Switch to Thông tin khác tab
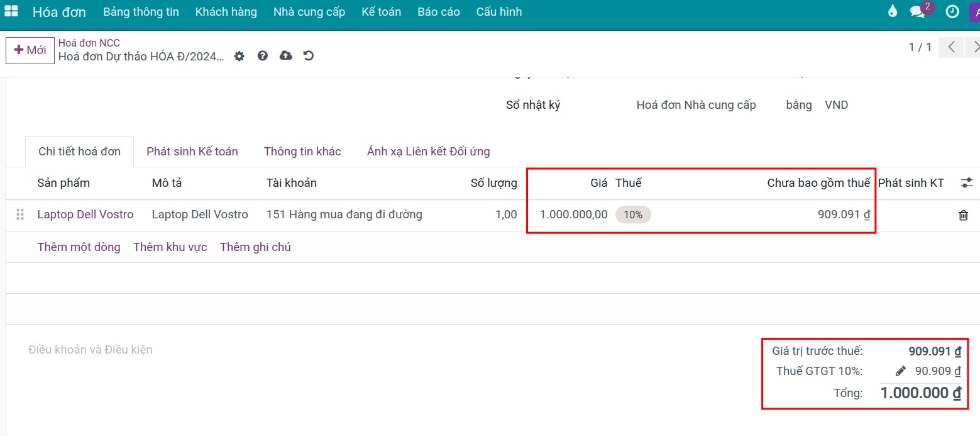 [302, 151]
